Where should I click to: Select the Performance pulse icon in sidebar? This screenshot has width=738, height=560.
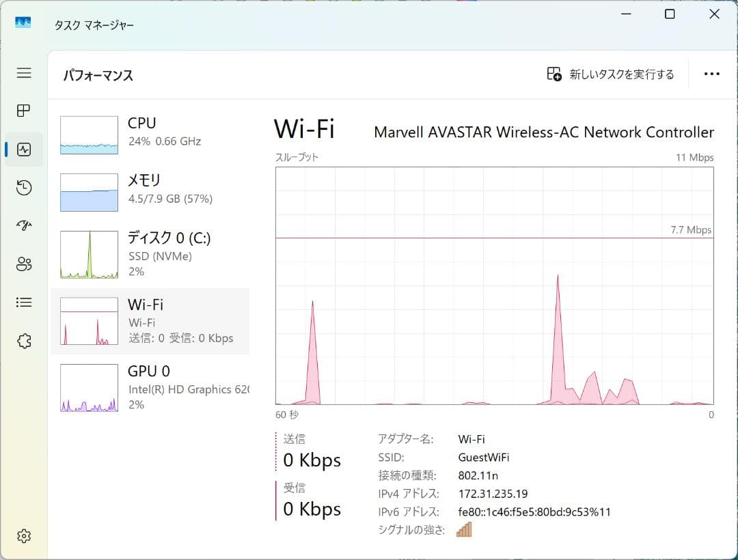pyautogui.click(x=24, y=149)
